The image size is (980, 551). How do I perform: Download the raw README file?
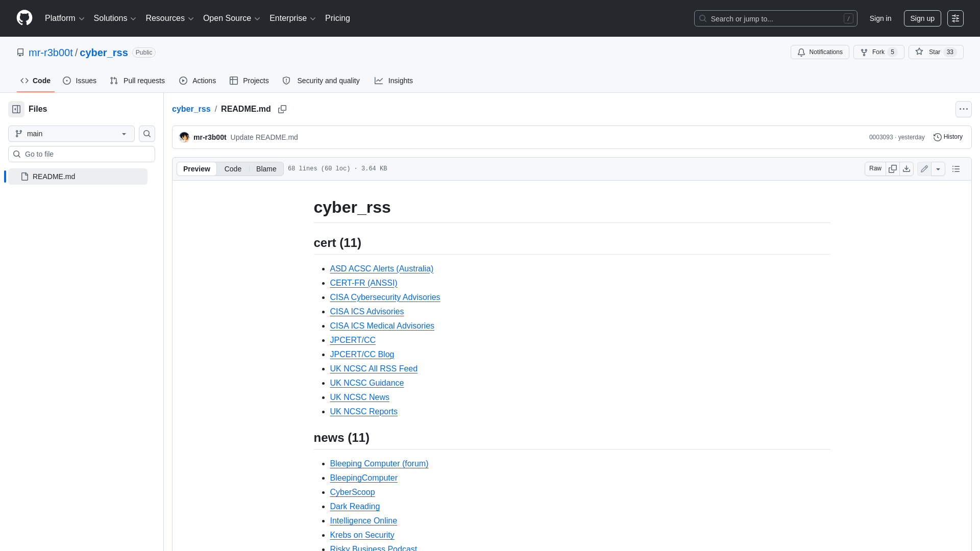point(906,169)
